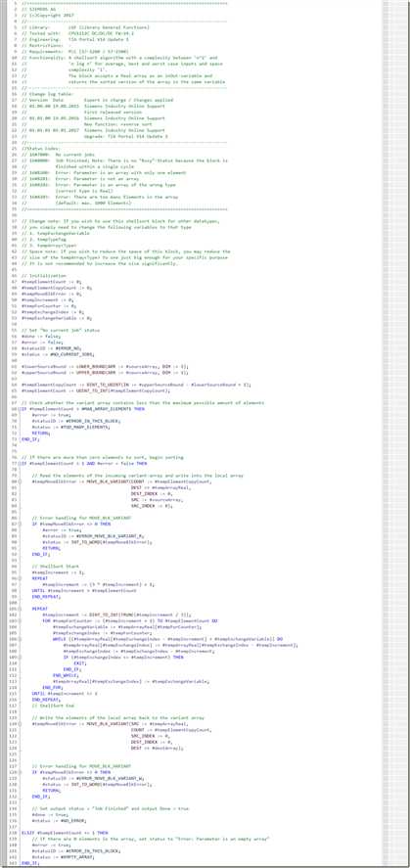
Task: Click the '(default: max. 1000 Elements)' comment line
Action: pos(75,204)
